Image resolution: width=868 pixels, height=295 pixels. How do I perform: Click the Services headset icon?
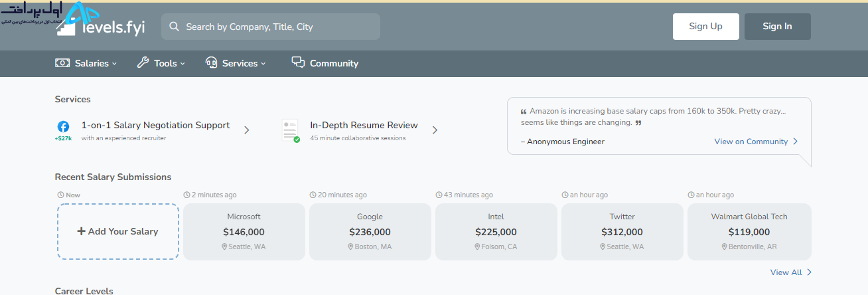click(212, 63)
